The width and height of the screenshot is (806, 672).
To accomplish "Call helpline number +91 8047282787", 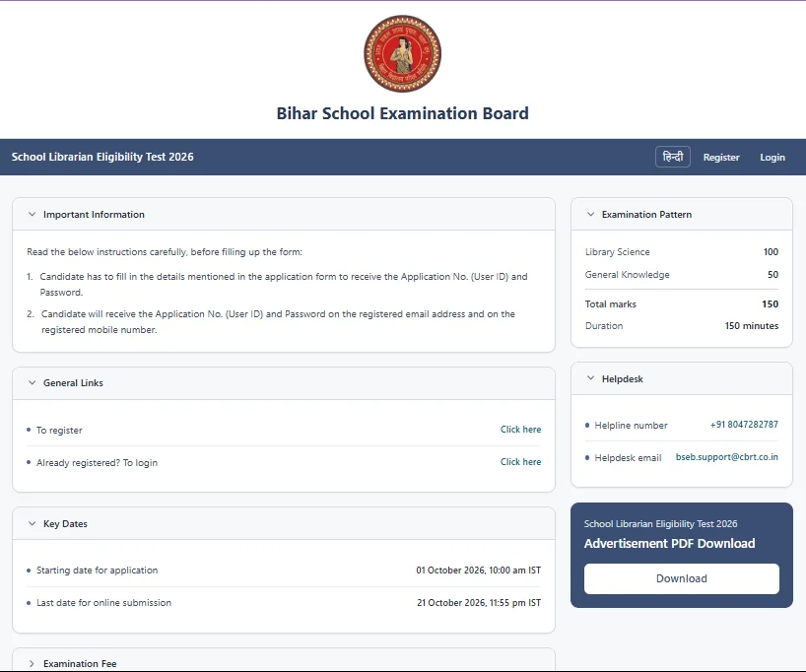I will pyautogui.click(x=744, y=424).
